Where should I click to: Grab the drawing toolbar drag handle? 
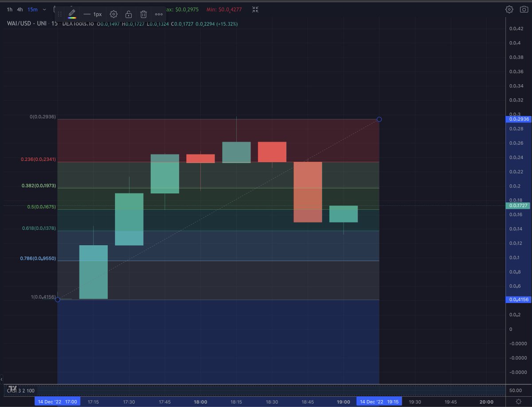click(x=60, y=14)
